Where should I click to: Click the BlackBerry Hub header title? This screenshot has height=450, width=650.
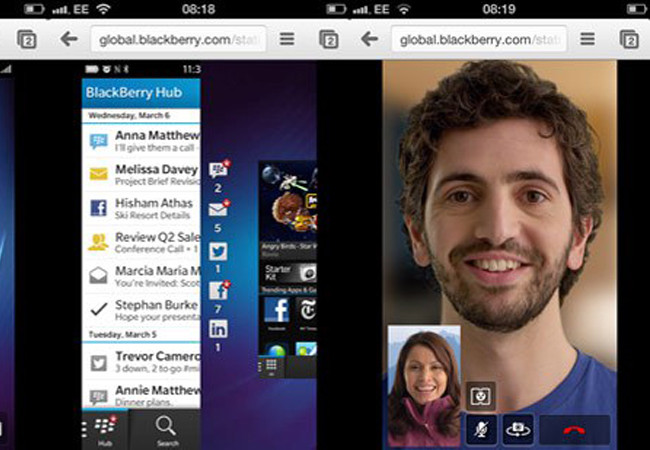coord(134,92)
